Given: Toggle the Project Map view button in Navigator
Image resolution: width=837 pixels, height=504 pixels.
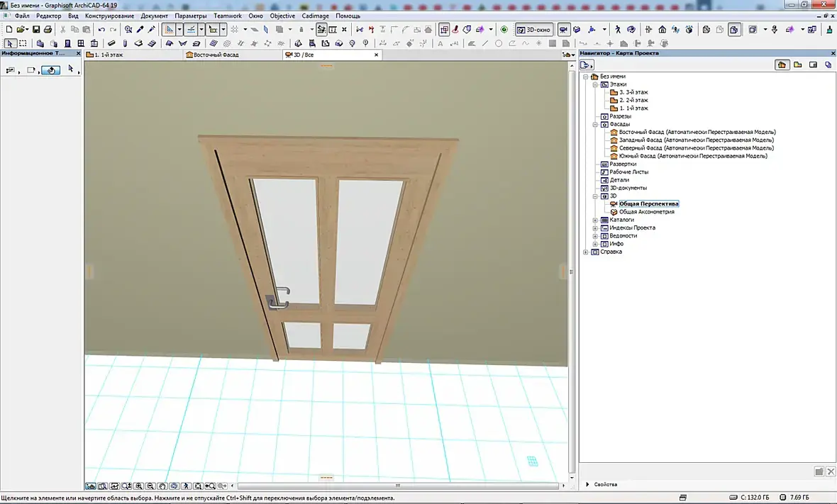Looking at the screenshot, I should [x=782, y=65].
